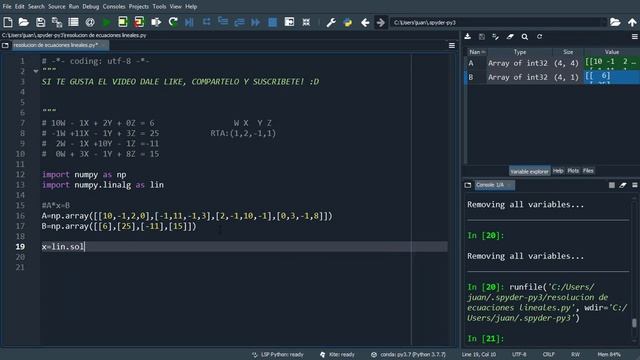Run current cell icon
Screen dimensions: 640x360
122,22
